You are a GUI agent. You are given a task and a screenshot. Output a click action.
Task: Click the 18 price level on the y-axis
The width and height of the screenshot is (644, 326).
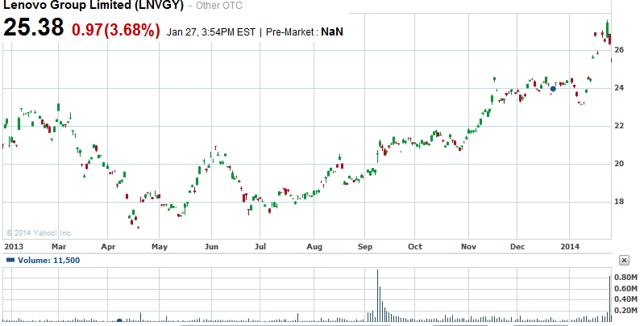(x=619, y=202)
